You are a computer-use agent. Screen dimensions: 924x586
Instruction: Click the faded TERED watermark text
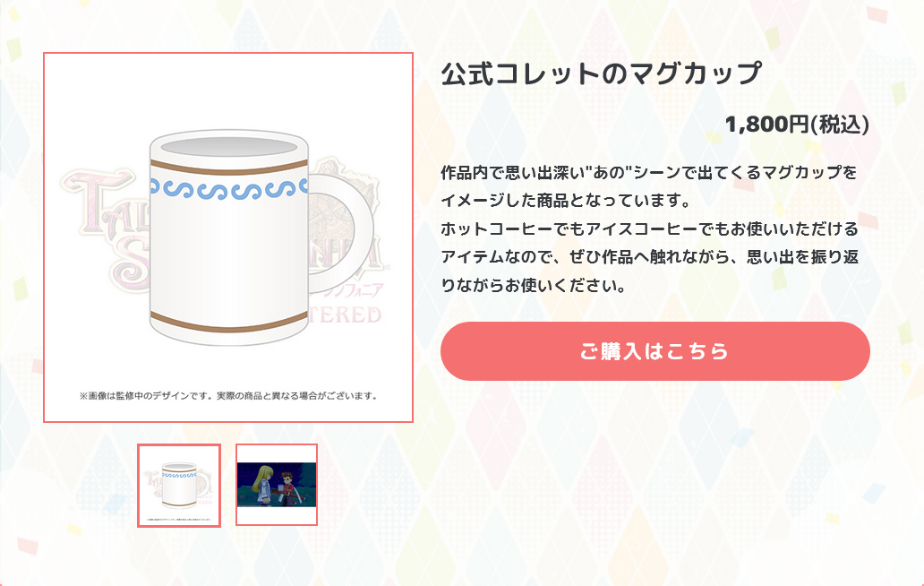(x=346, y=315)
